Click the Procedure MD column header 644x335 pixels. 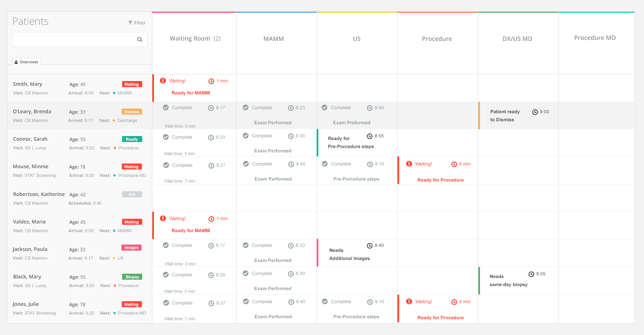coord(595,38)
